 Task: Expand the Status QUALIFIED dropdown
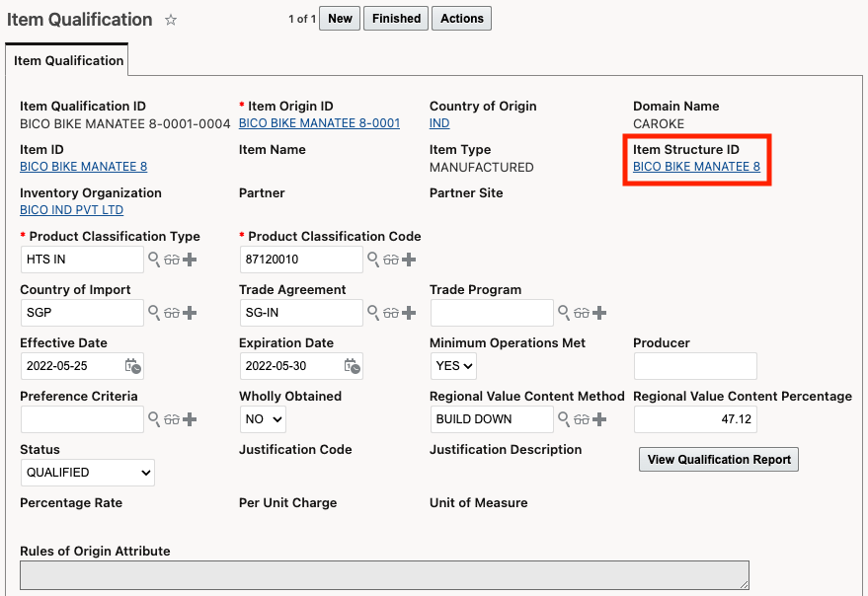[87, 473]
